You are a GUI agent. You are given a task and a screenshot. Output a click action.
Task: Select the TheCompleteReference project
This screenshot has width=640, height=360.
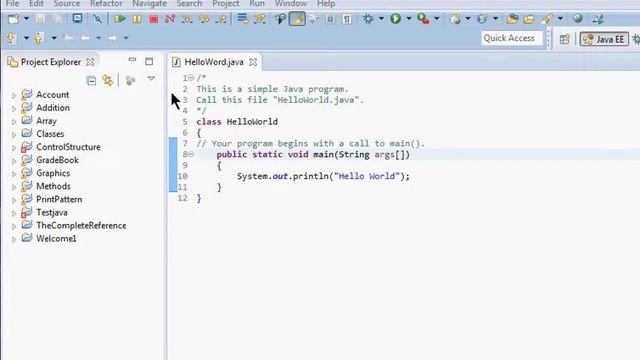pyautogui.click(x=81, y=225)
